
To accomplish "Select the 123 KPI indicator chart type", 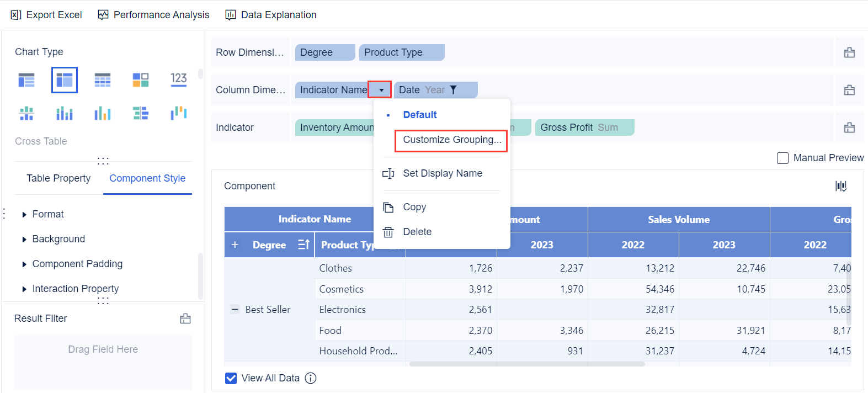I will tap(179, 80).
